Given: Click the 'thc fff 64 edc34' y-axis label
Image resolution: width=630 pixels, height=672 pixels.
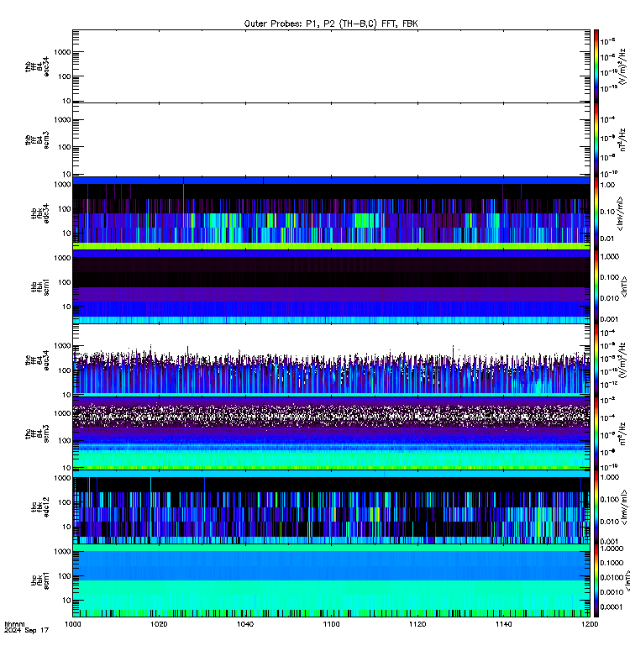Looking at the screenshot, I should pos(37,360).
